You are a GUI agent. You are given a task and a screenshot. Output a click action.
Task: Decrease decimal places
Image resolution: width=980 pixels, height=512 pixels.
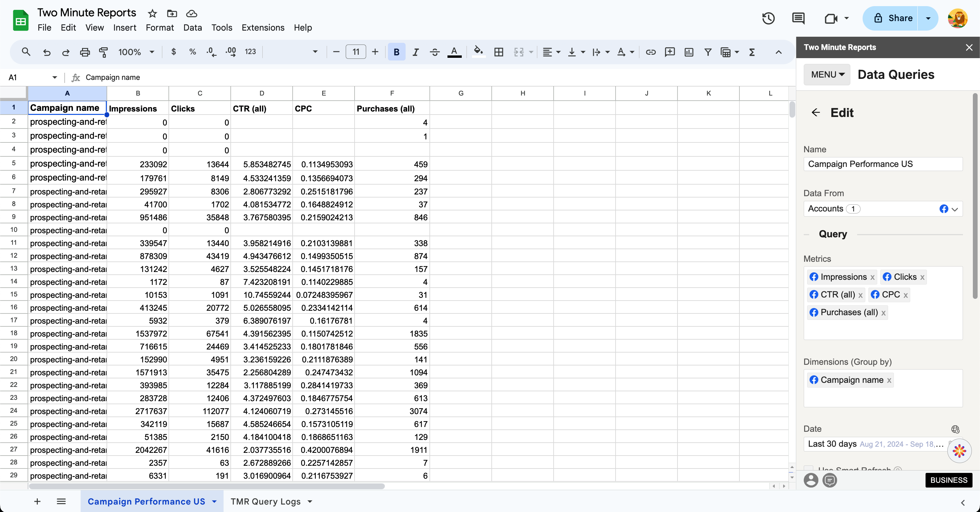(x=211, y=52)
